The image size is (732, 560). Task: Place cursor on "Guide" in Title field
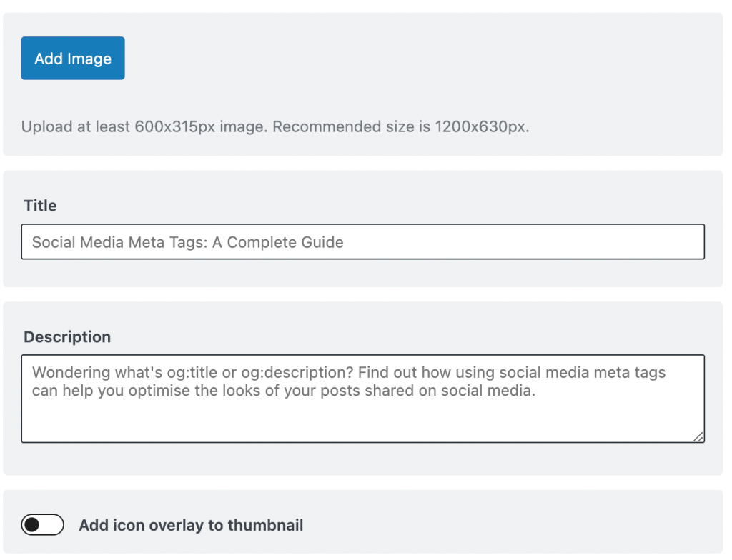click(322, 242)
